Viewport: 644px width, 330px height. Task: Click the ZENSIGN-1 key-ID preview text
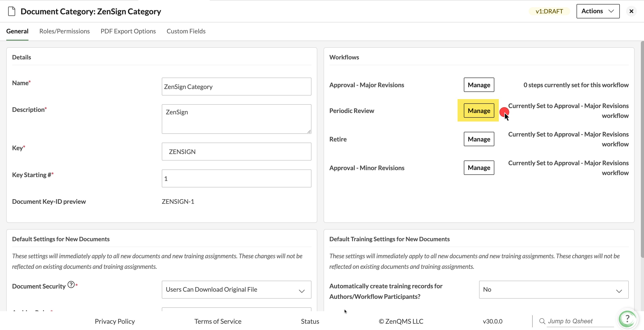(178, 201)
